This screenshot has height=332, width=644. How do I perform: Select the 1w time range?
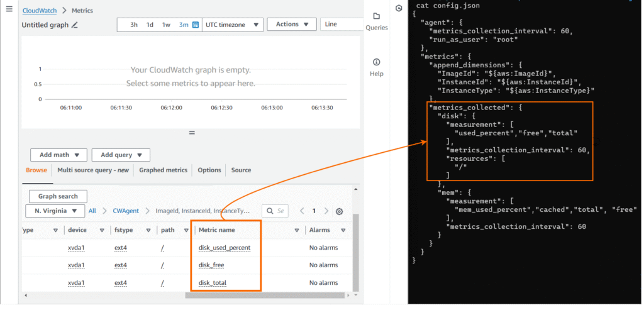166,25
